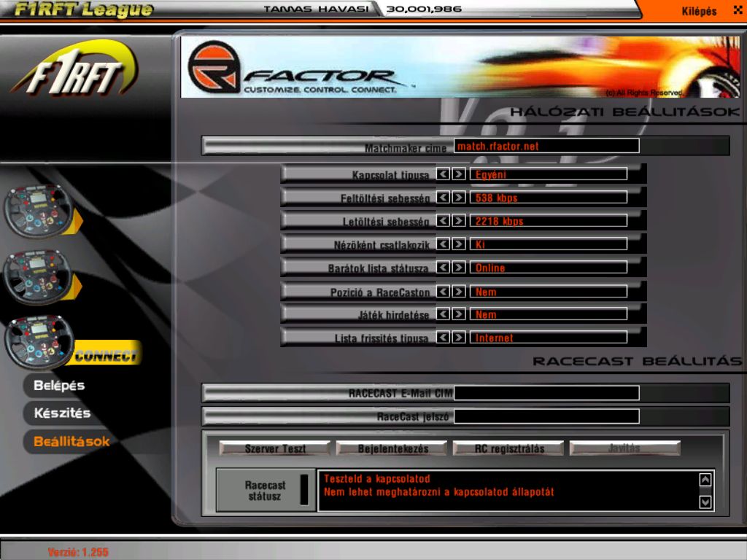Click the download speed value 2218 kbps

pos(549,221)
